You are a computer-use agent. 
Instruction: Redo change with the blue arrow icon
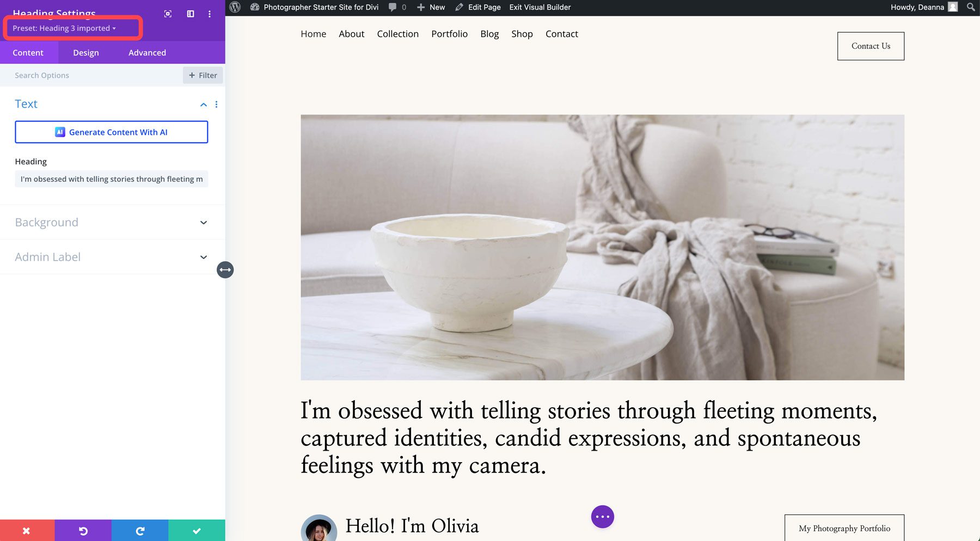140,530
